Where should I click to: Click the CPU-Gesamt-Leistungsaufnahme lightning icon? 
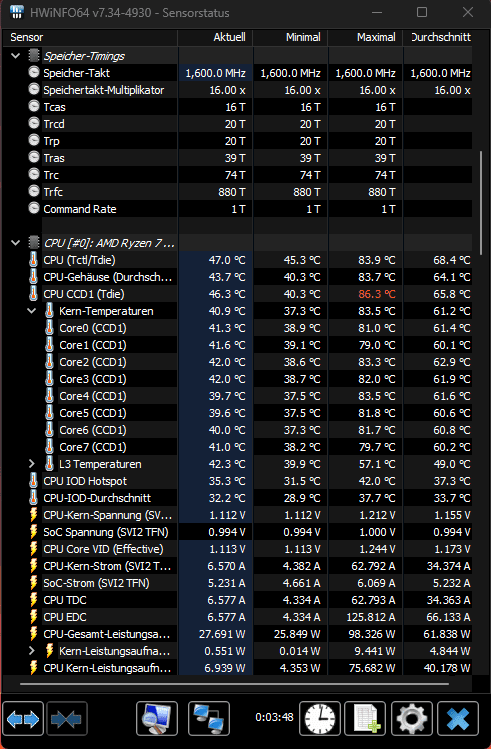click(33, 633)
